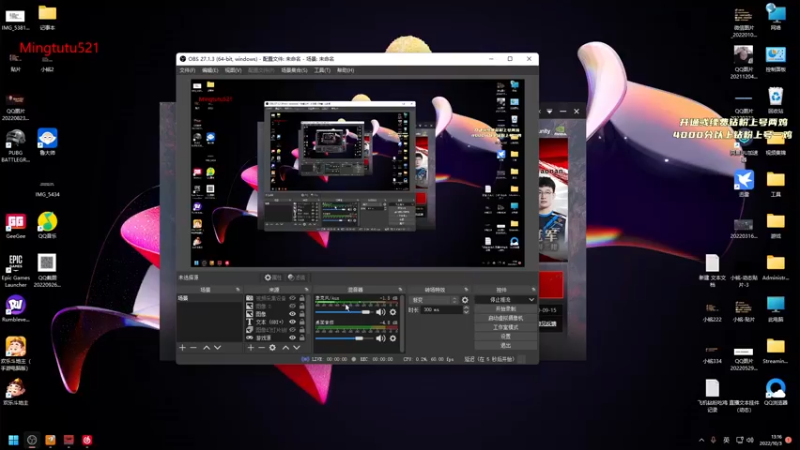Pop out the 控件 dock panel
Viewport: 800px width, 450px height.
[x=534, y=290]
